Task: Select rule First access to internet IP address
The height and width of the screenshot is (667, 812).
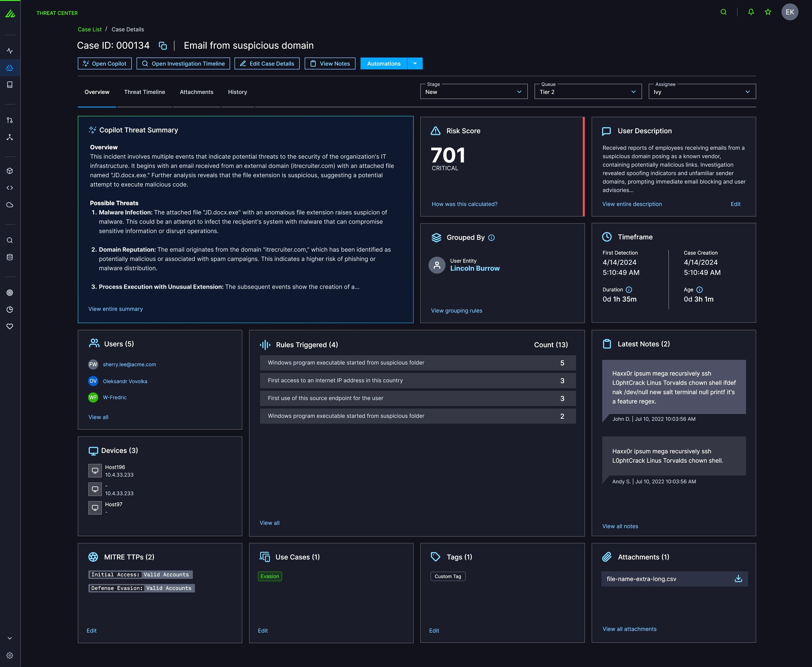Action: (x=418, y=381)
